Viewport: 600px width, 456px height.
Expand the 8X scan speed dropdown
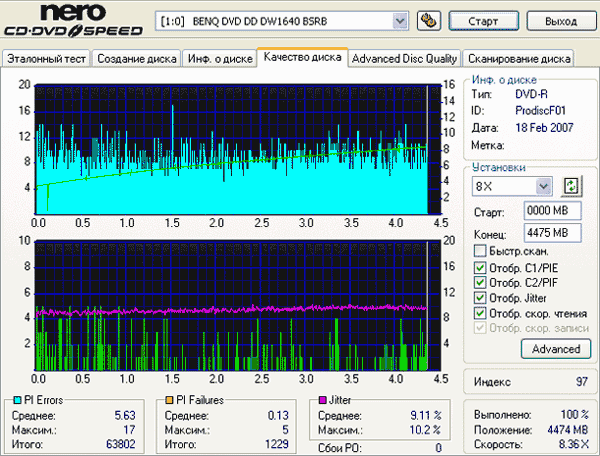(x=543, y=186)
